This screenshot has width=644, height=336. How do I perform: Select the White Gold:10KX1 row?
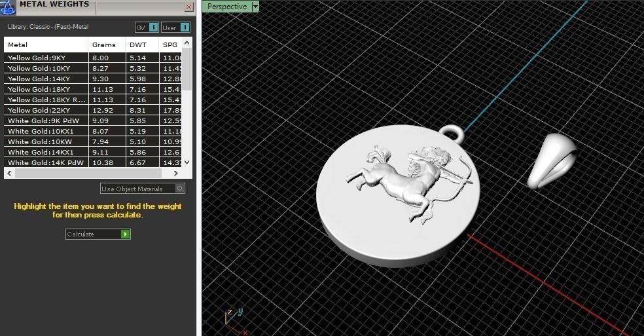(x=93, y=131)
